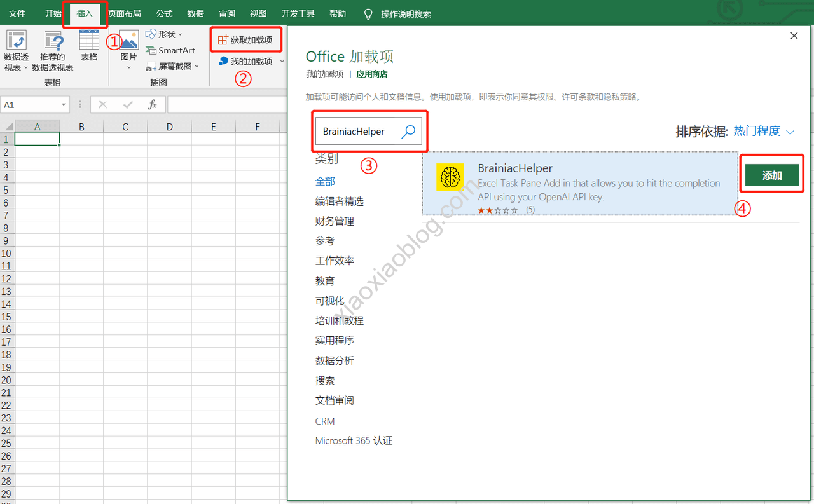Select row 5 header

pyautogui.click(x=6, y=190)
